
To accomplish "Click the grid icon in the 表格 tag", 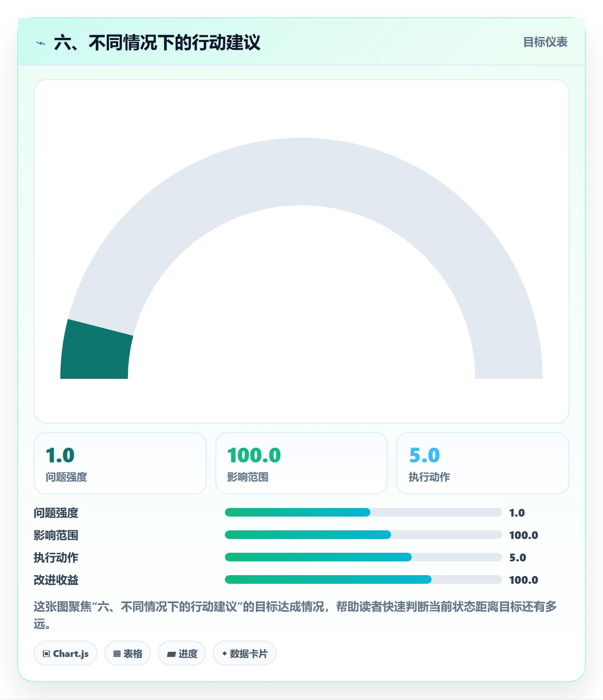I will tap(117, 654).
